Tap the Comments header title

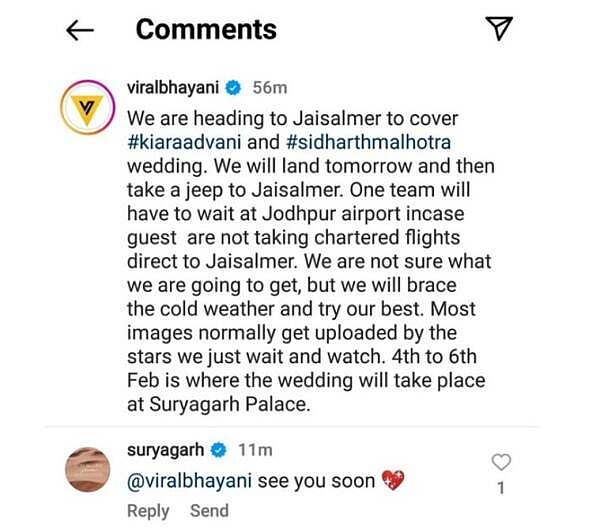[x=206, y=29]
